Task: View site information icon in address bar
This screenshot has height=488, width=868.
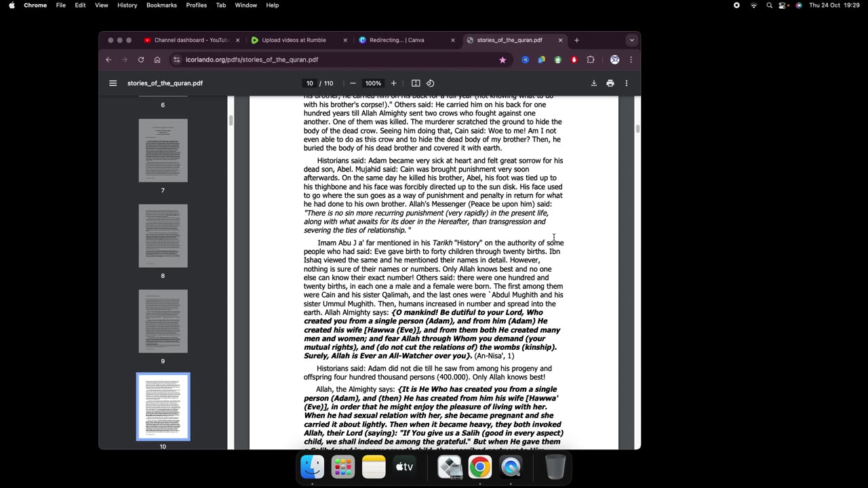Action: coord(177,60)
